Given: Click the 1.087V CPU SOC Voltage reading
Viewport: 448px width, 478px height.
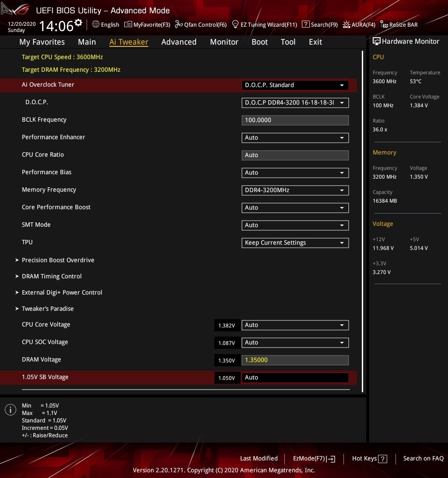Looking at the screenshot, I should click(227, 343).
